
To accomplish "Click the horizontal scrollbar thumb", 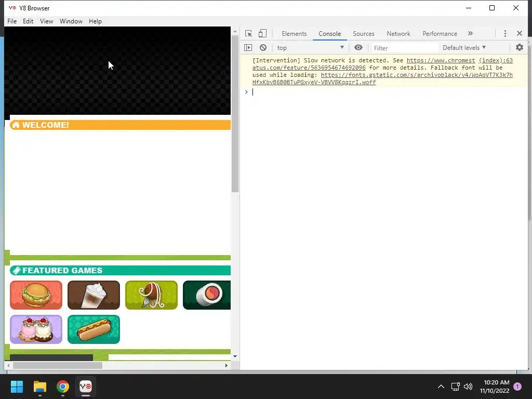I will click(x=57, y=365).
